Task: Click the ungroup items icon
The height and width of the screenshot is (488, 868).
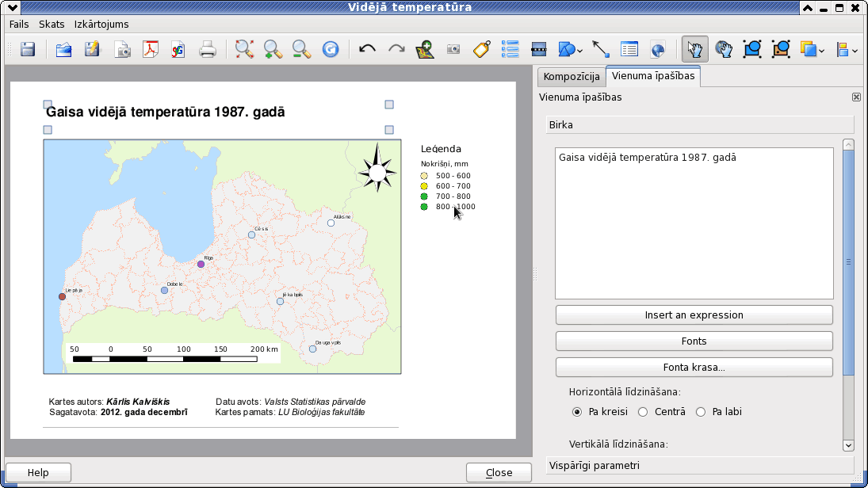Action: (781, 50)
